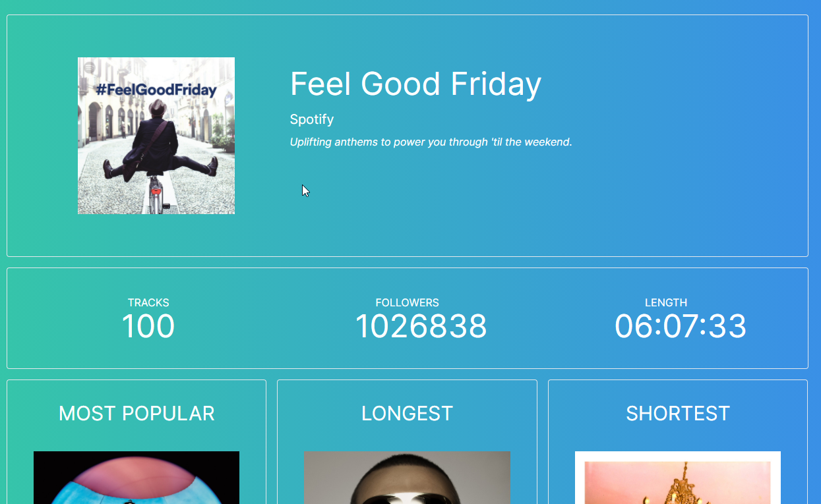Click the Feel Good Friday playlist title

click(415, 84)
